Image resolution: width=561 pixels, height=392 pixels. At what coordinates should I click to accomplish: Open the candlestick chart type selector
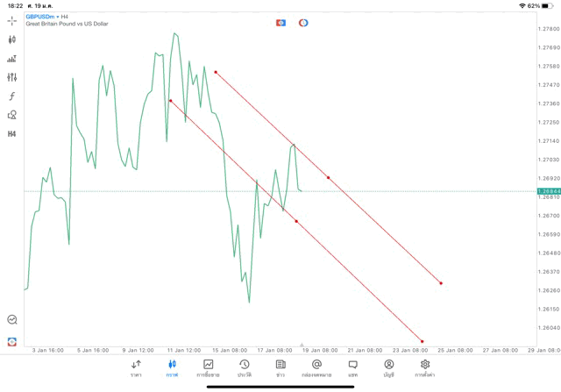pos(11,39)
